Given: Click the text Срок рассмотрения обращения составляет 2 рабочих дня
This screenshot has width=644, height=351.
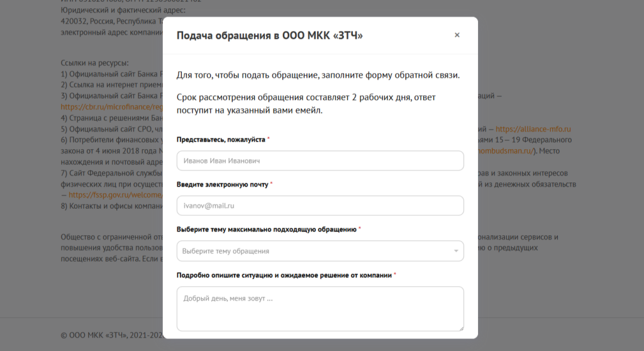Looking at the screenshot, I should tap(293, 97).
